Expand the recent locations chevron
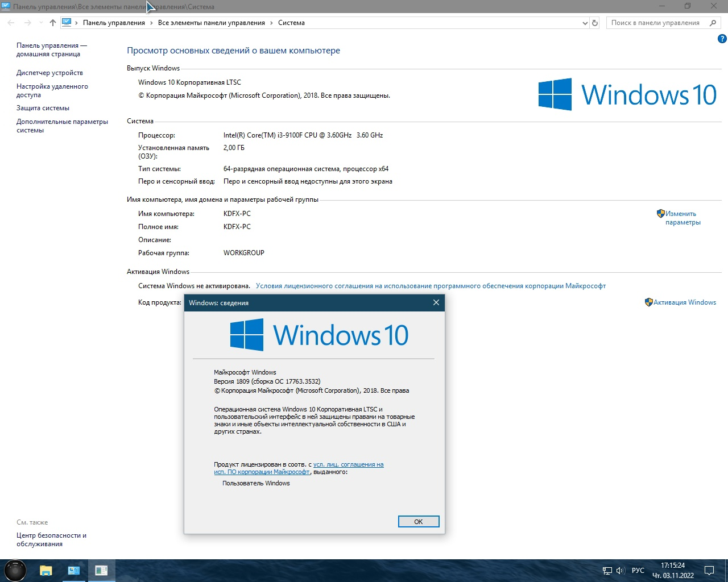728x582 pixels. pyautogui.click(x=41, y=23)
